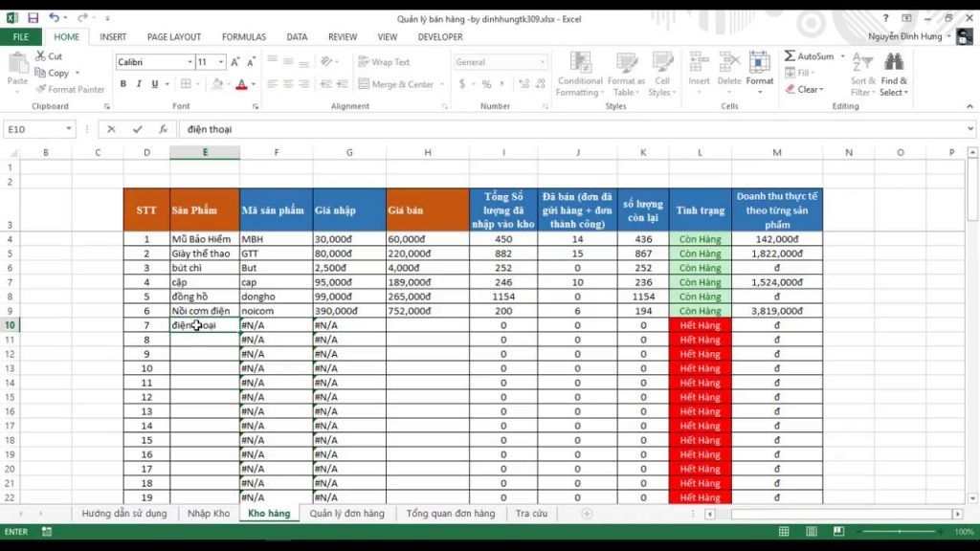
Task: Open the Quản lý đơn hàng sheet tab
Action: tap(346, 514)
